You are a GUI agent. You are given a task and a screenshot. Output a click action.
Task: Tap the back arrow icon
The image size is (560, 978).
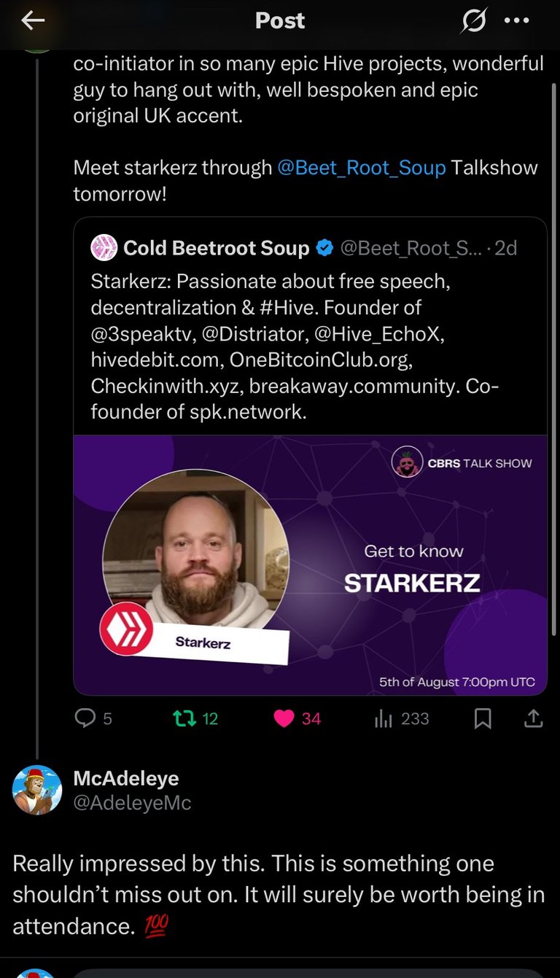pyautogui.click(x=34, y=21)
